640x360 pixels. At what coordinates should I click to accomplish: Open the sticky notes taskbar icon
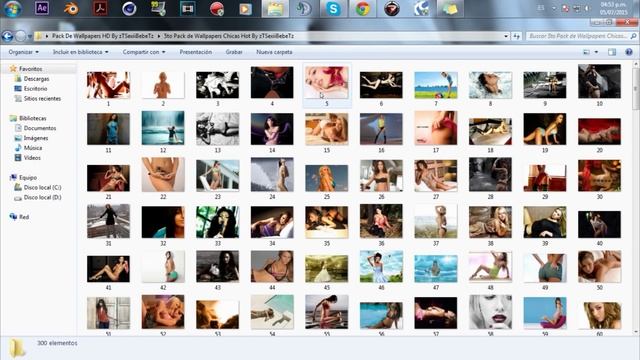[450, 9]
